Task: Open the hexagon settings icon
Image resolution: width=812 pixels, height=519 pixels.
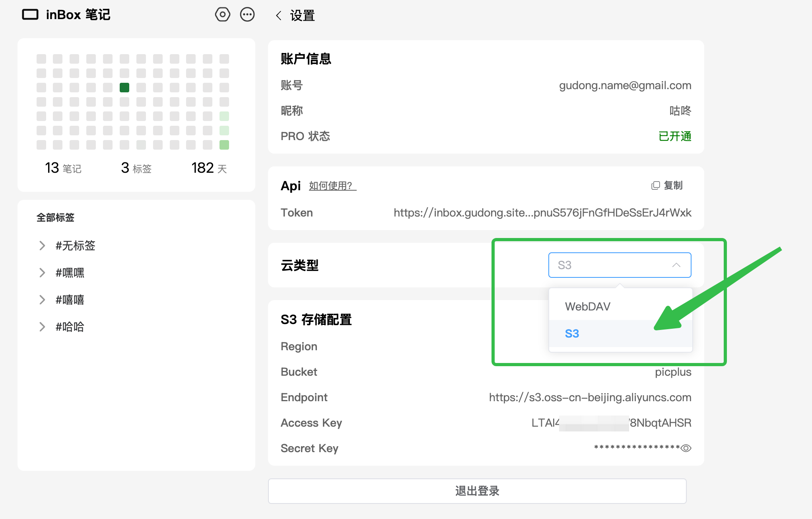Action: click(x=222, y=15)
